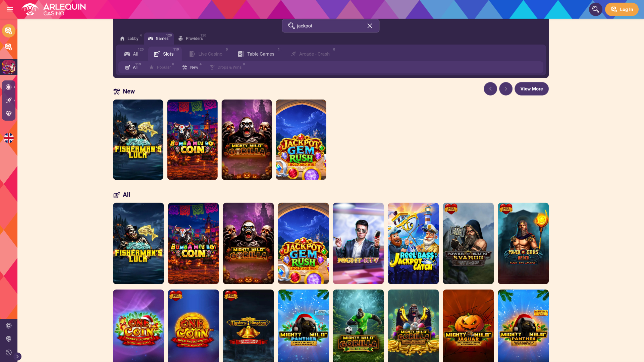Clear the jackpot search text
The image size is (644, 362).
coord(370,26)
